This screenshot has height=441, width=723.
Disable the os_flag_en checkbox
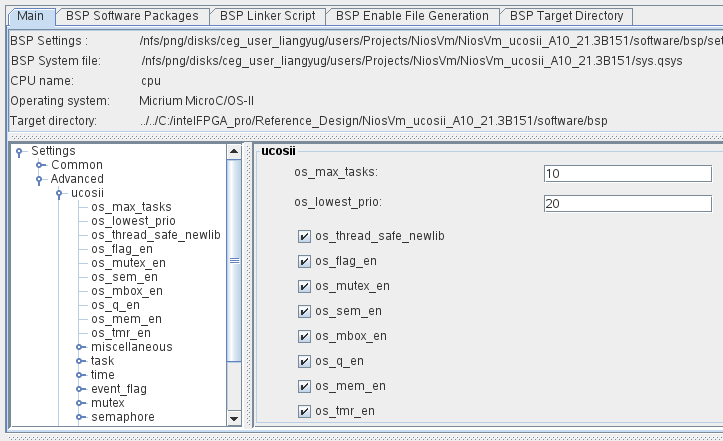pyautogui.click(x=304, y=261)
